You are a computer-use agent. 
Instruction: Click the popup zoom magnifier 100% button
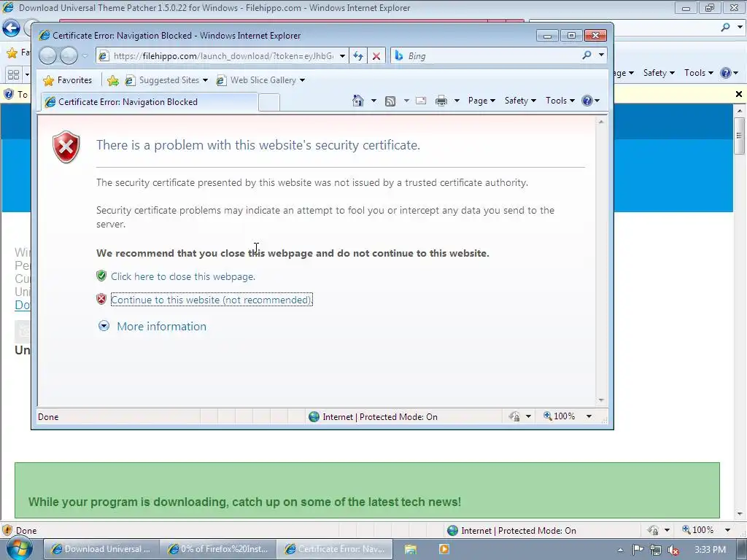coord(560,416)
